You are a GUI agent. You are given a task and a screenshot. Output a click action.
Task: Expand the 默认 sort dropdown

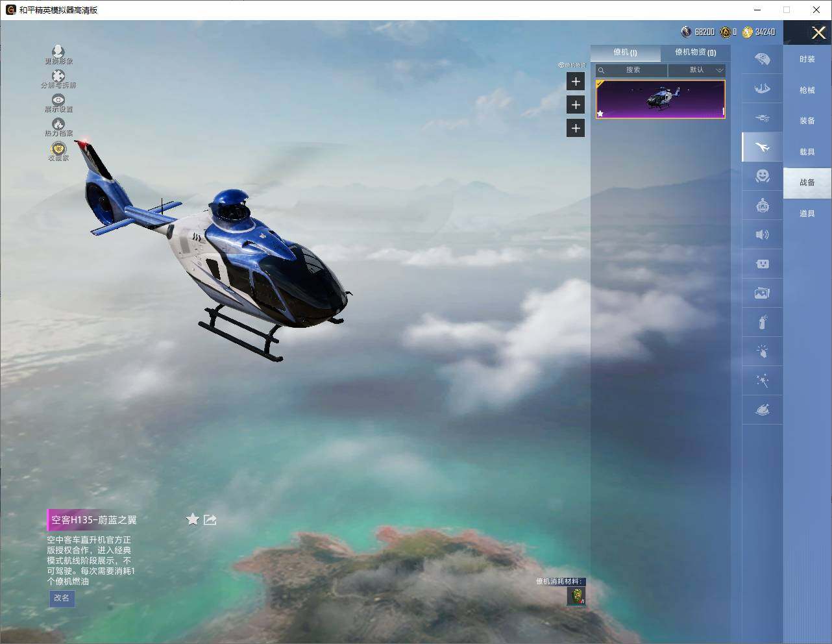click(697, 70)
